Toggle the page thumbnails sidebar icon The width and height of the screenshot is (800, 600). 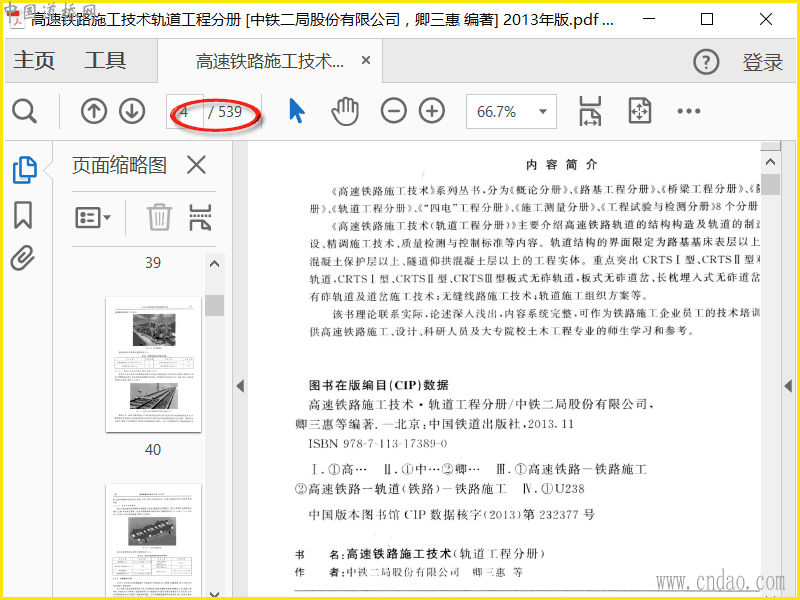pyautogui.click(x=24, y=170)
